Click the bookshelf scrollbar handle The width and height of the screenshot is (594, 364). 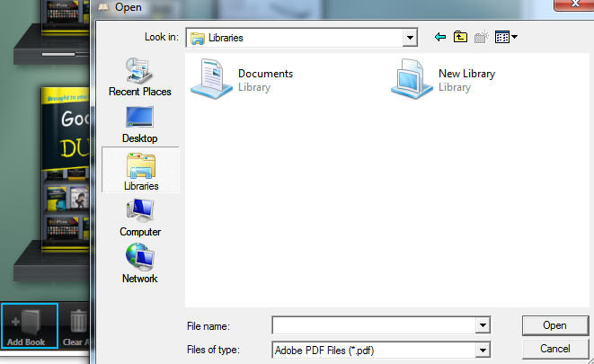(58, 55)
